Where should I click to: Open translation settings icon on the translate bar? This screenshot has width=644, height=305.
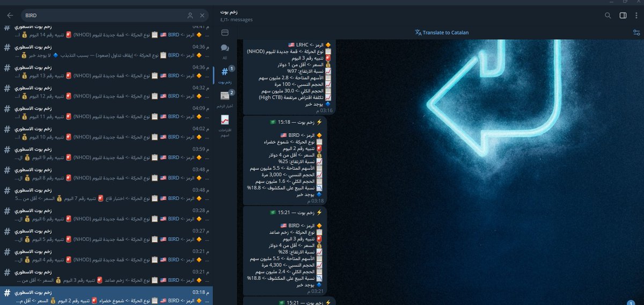pyautogui.click(x=636, y=32)
